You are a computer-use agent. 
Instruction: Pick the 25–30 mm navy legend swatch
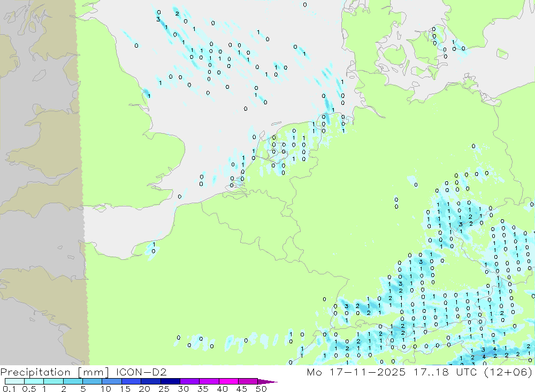pos(170,381)
